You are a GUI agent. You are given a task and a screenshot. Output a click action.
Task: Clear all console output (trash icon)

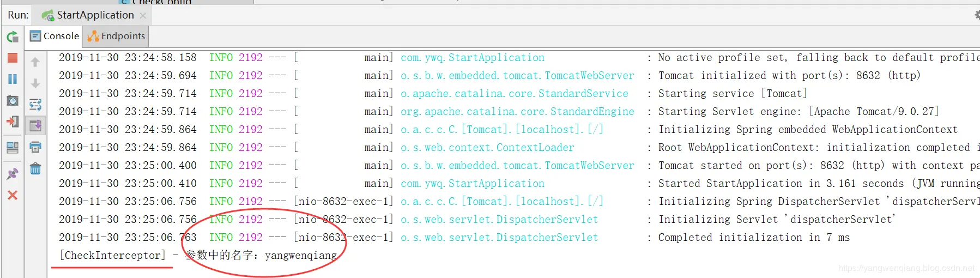(35, 168)
